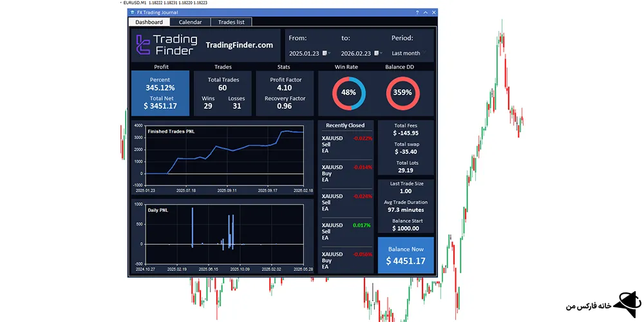Click the TradingFinder.com link
The width and height of the screenshot is (644, 322).
click(x=239, y=45)
